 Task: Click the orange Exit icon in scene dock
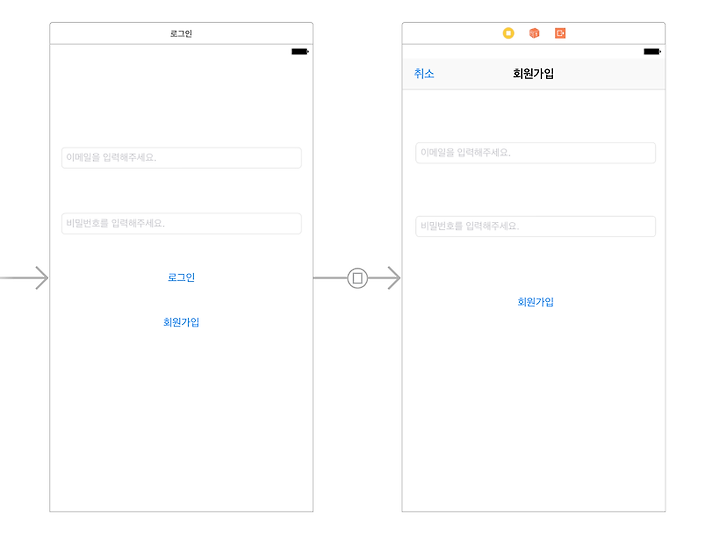point(560,33)
